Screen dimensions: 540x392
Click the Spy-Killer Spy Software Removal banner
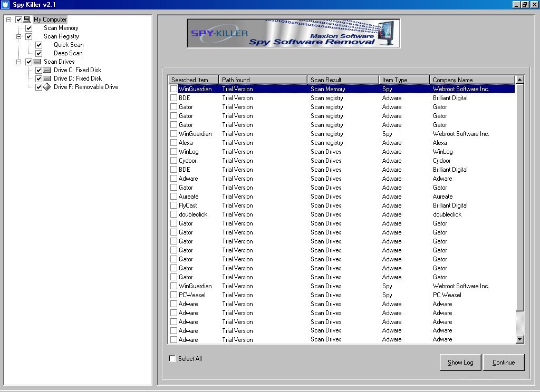click(293, 33)
